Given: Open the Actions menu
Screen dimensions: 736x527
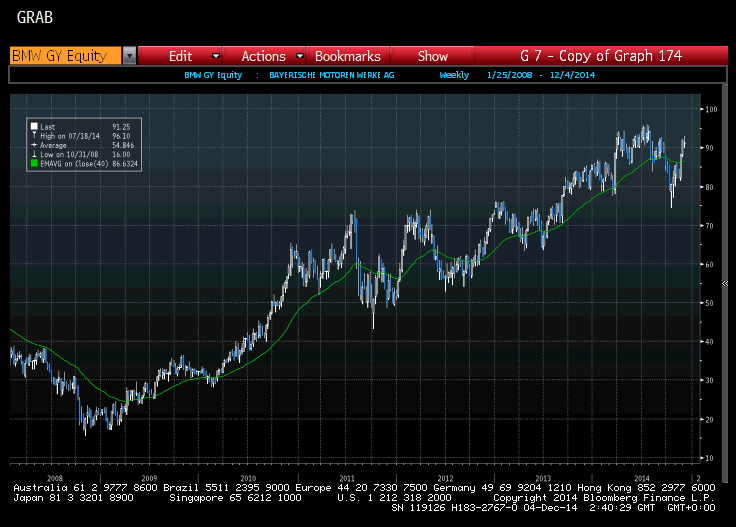Looking at the screenshot, I should [x=263, y=56].
